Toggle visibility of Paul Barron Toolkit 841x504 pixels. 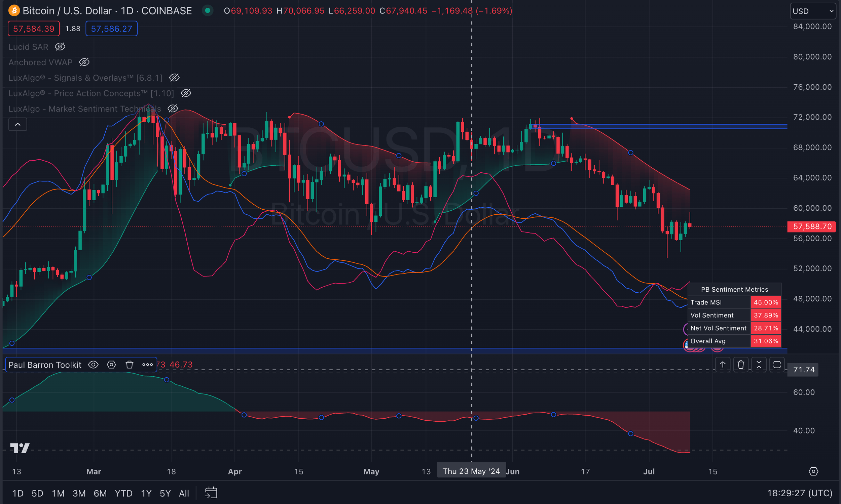(x=93, y=365)
